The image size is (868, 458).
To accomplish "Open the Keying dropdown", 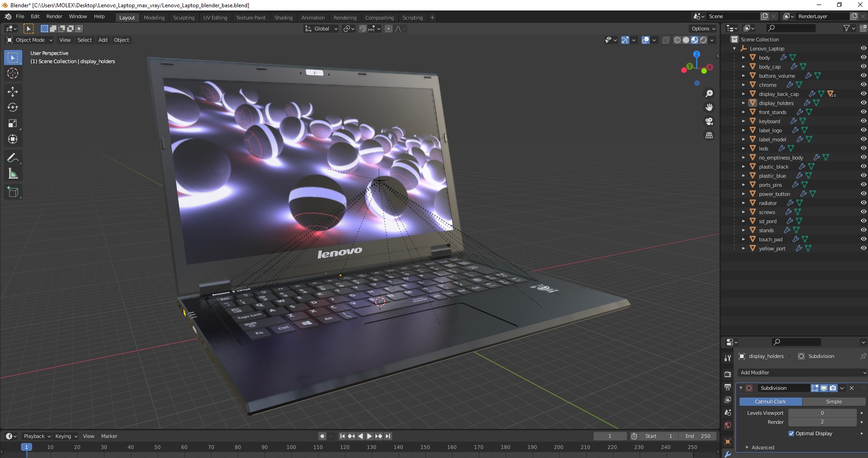I will [x=66, y=436].
